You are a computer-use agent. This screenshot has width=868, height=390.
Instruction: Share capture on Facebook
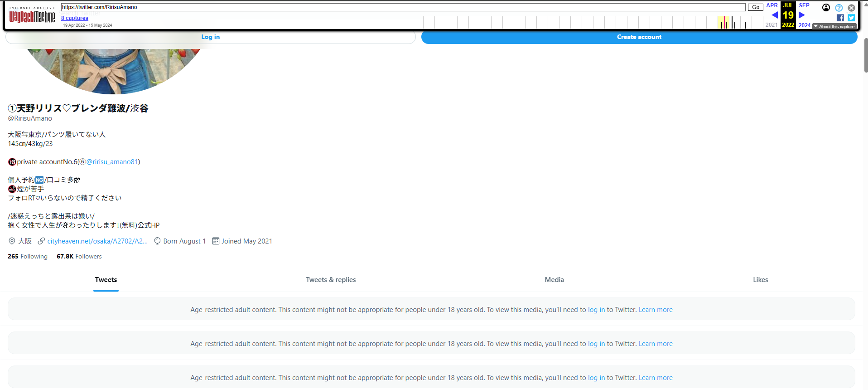(x=840, y=18)
